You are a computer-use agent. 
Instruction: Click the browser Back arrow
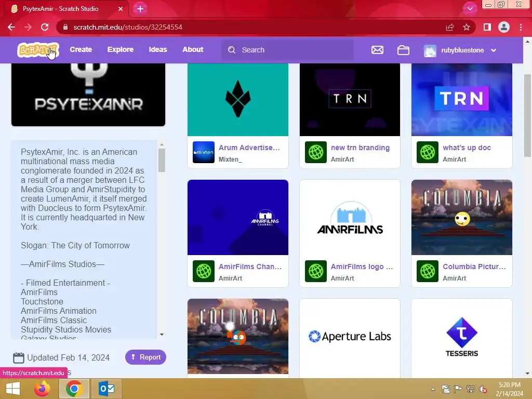pyautogui.click(x=11, y=27)
